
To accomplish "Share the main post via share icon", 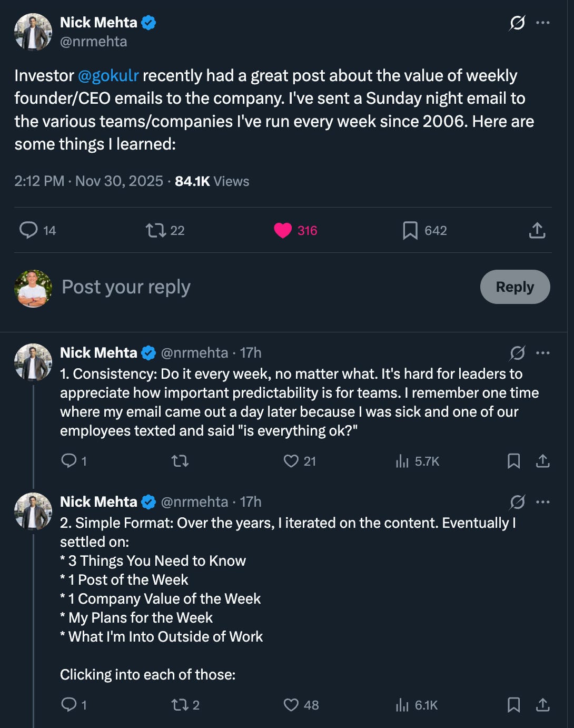I will (537, 230).
